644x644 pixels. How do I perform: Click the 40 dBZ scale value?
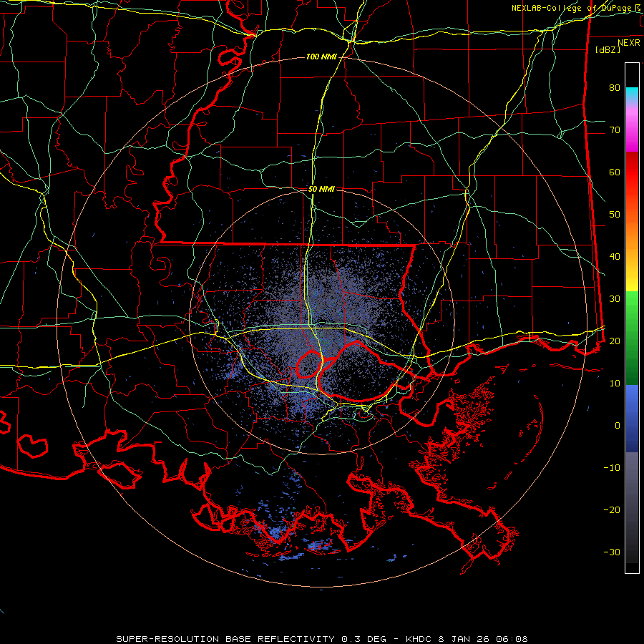click(615, 257)
